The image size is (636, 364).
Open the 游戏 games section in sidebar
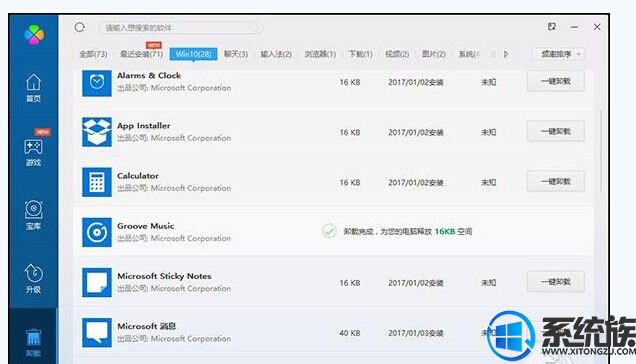click(x=33, y=152)
